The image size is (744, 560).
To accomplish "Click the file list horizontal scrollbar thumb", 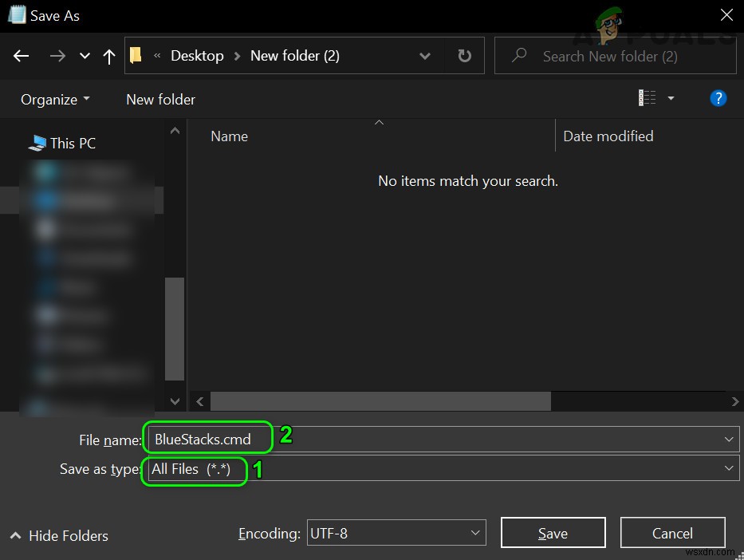I will (x=380, y=401).
